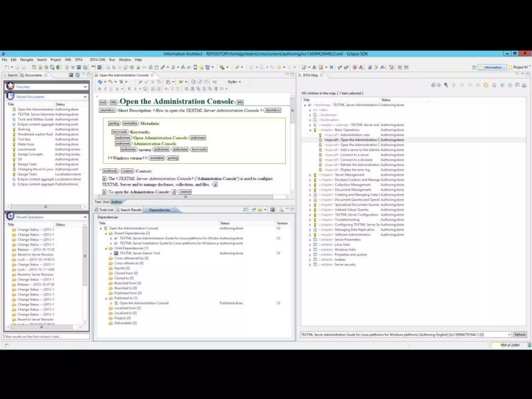Expand the Server Management chapter node
Screen dimensions: 532x399
pos(310,175)
